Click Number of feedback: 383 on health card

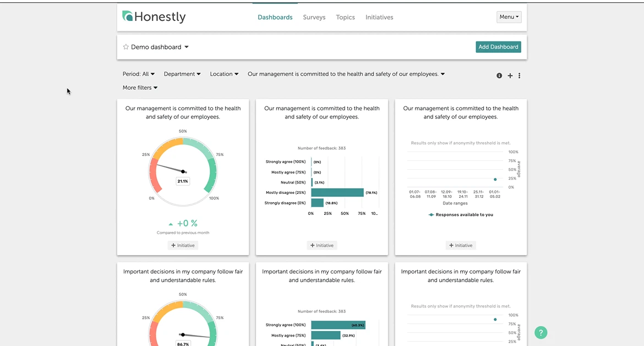(321, 148)
